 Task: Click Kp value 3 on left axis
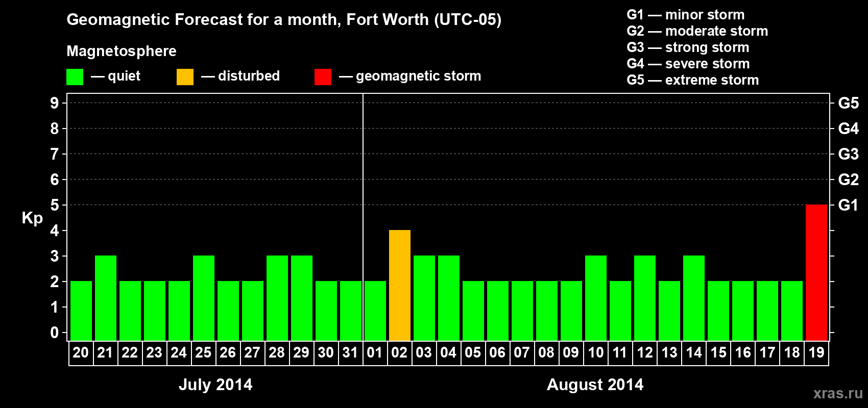coord(55,256)
